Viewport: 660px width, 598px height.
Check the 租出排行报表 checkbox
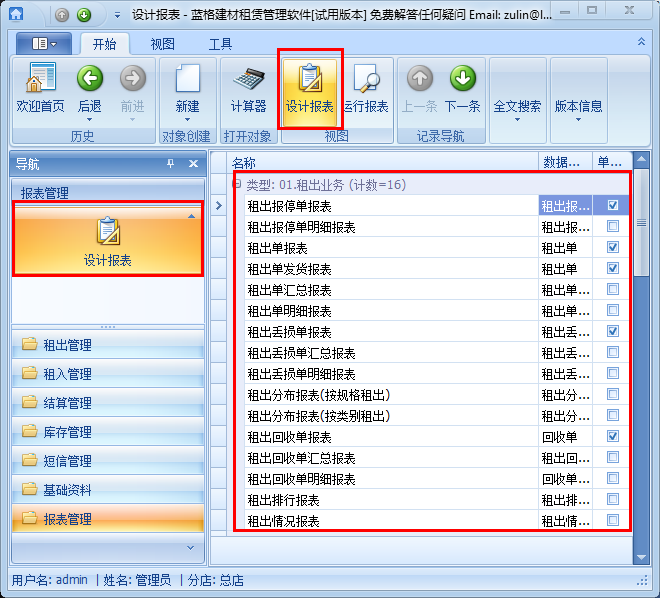pos(613,500)
